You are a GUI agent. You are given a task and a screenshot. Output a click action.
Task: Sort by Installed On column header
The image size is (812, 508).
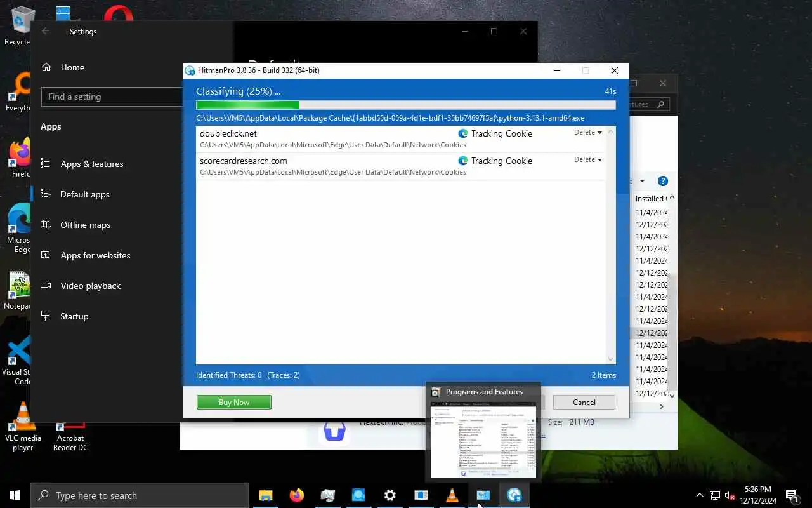coord(650,199)
